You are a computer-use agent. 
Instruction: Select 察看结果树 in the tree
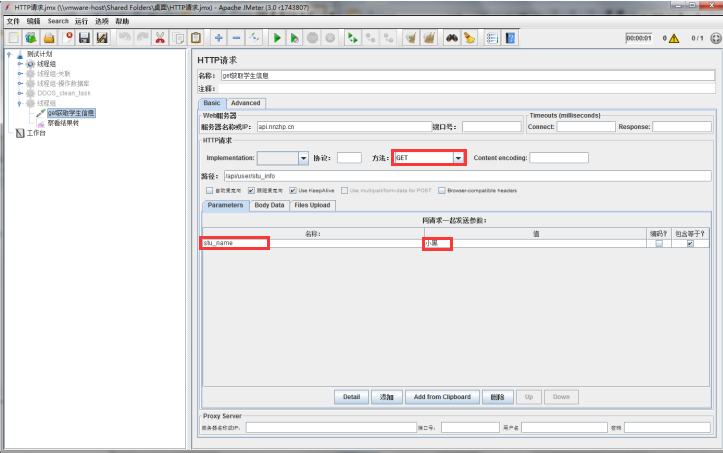(x=63, y=123)
